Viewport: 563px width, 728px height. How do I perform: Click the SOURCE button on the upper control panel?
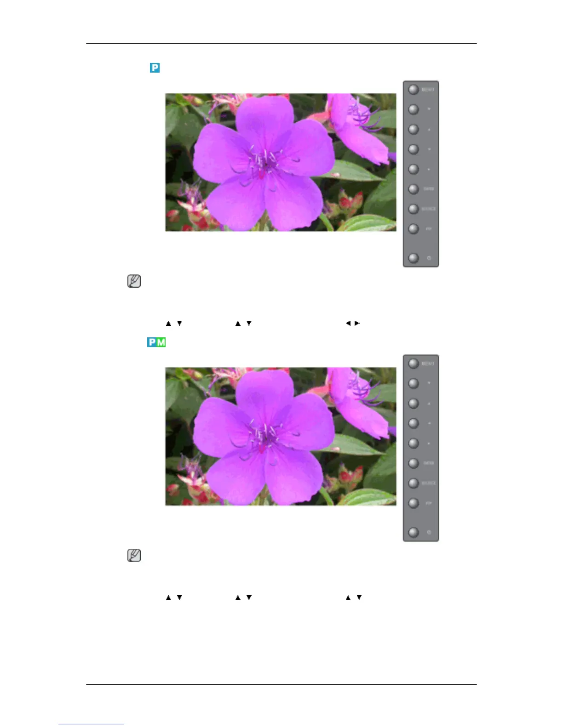point(414,209)
